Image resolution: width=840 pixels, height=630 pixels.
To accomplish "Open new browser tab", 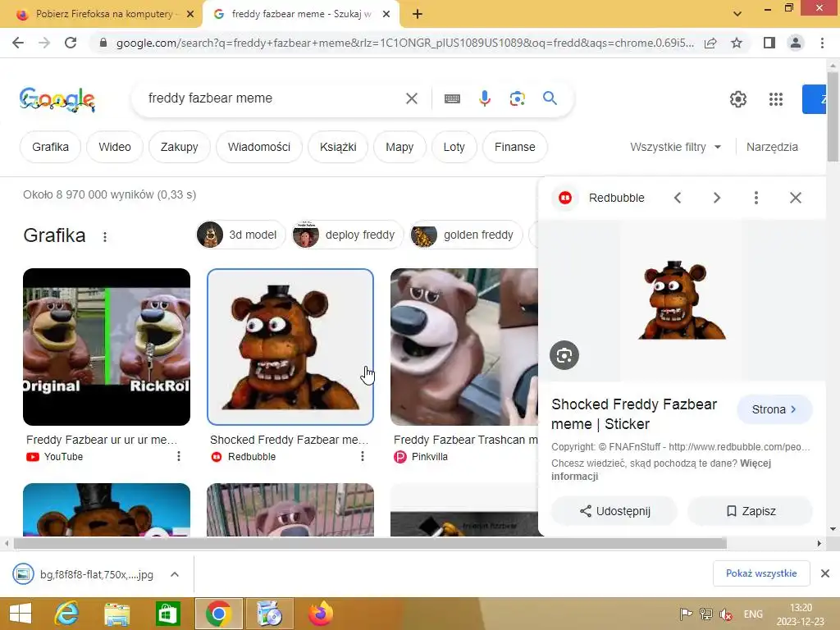I will (x=418, y=15).
